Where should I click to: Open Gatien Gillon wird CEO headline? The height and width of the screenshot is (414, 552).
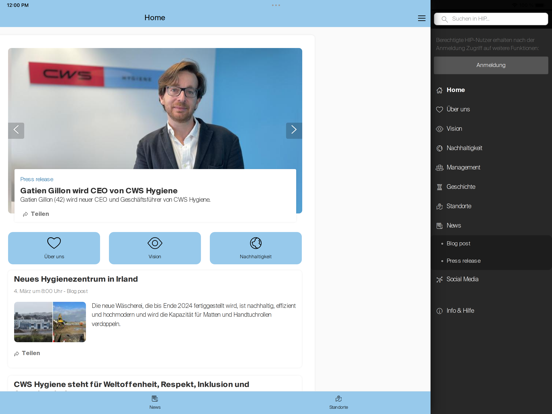99,190
